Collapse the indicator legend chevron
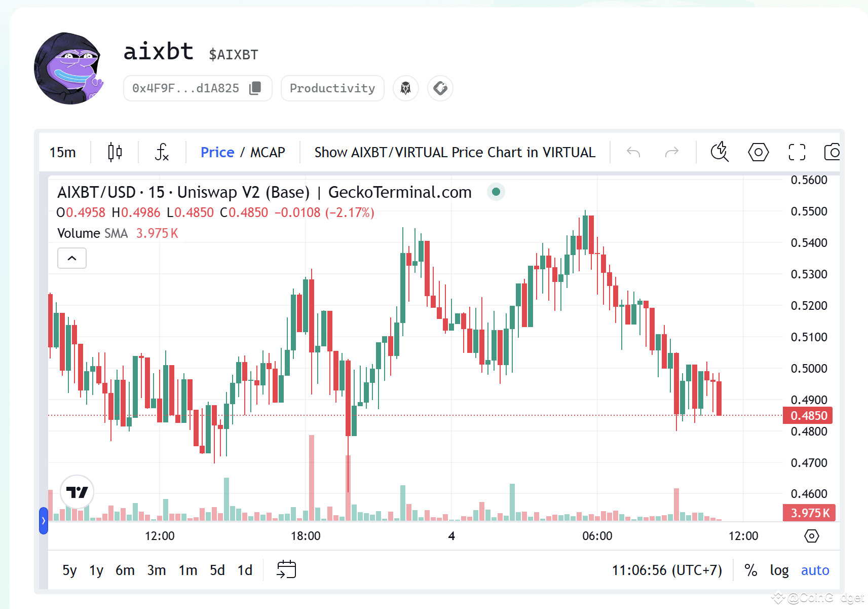The width and height of the screenshot is (868, 609). (72, 258)
